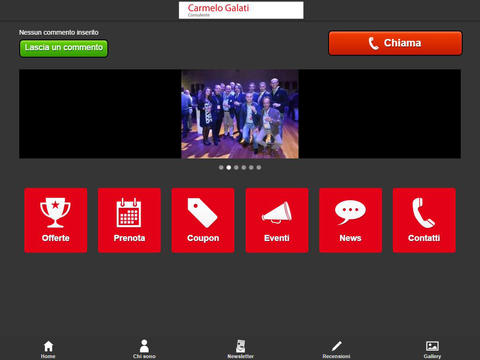Tap the Home icon in bottom bar

click(x=48, y=349)
